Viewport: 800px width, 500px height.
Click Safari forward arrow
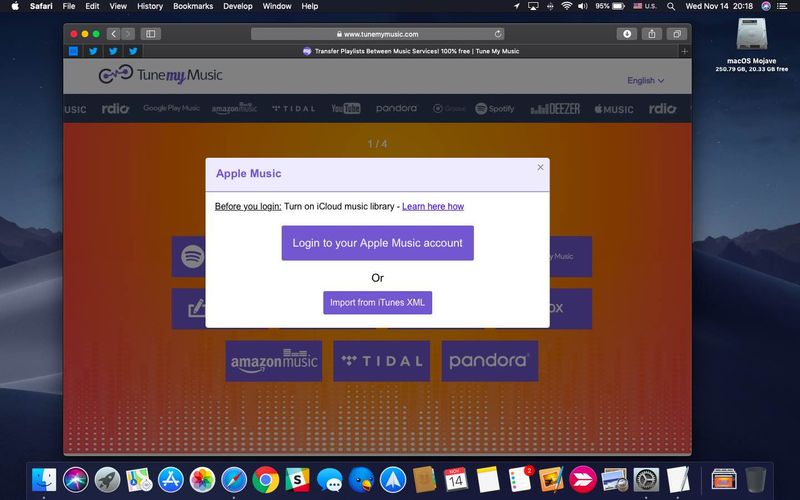click(x=128, y=34)
